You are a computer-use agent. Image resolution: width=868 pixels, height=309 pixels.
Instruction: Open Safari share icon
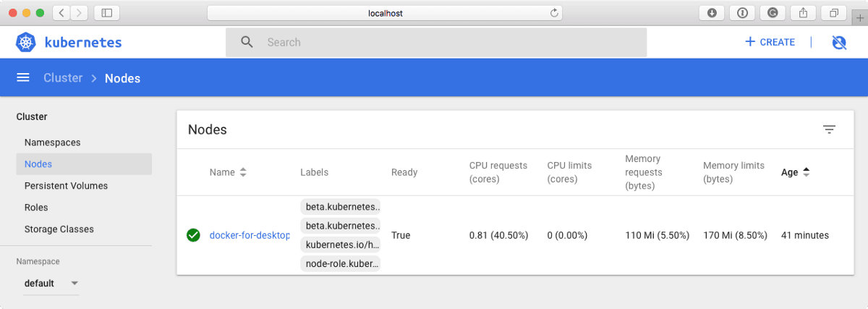click(803, 13)
